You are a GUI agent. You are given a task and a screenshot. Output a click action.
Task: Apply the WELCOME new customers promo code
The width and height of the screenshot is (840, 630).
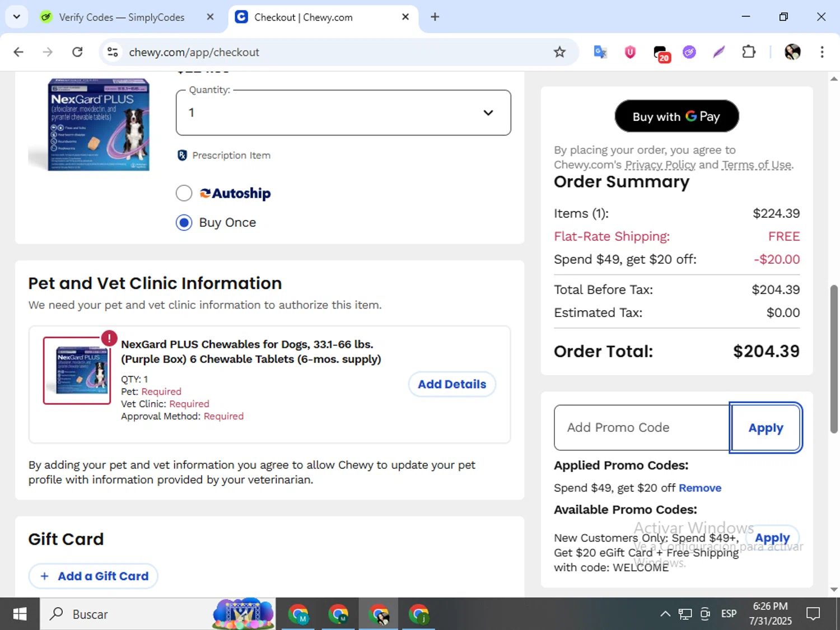[772, 538]
